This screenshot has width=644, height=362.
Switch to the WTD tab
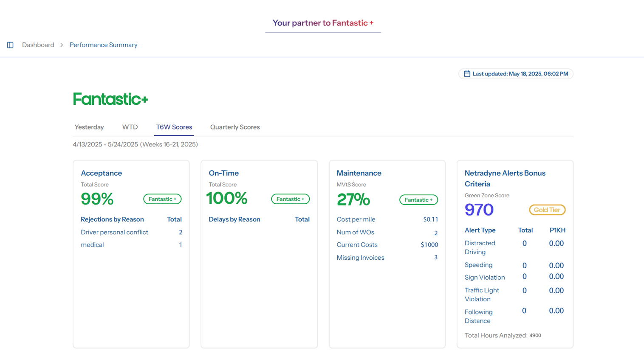click(130, 127)
